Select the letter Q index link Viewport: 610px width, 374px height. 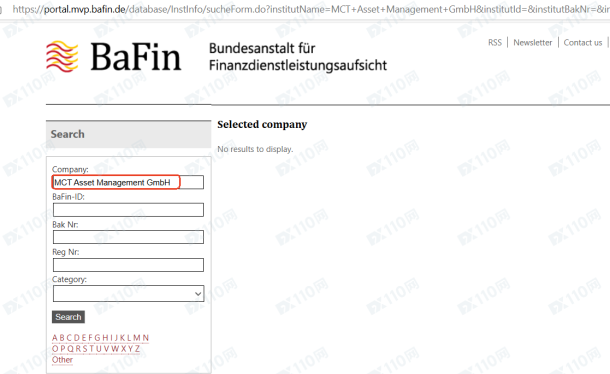(70, 349)
